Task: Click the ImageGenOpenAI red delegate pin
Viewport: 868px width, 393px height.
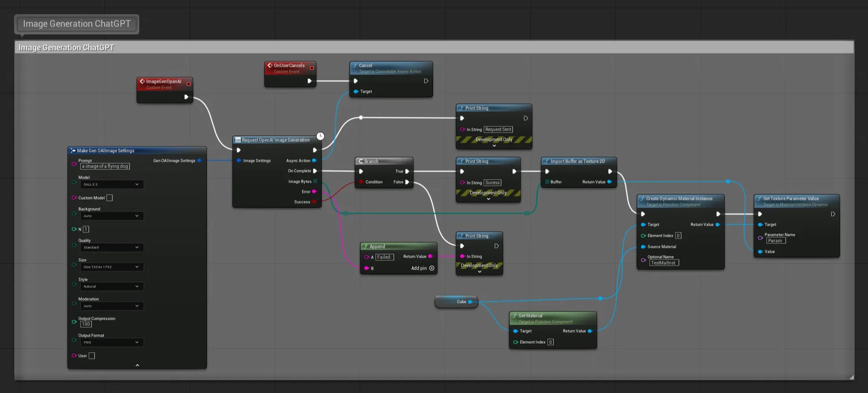Action: pyautogui.click(x=189, y=84)
